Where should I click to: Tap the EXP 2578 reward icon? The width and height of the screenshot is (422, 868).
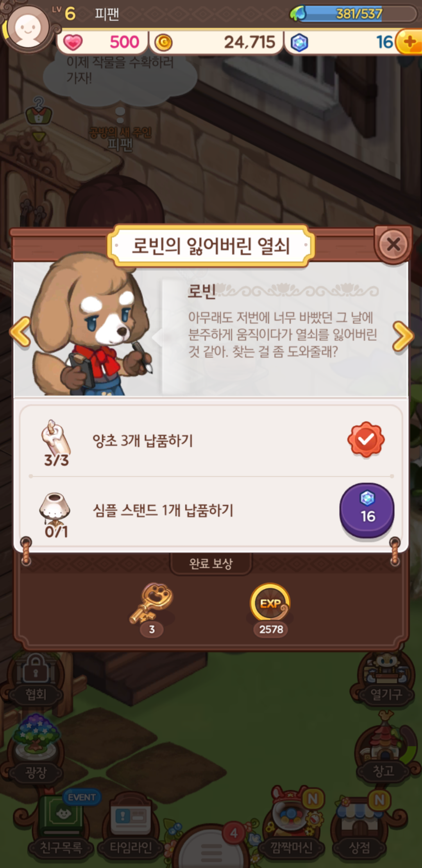point(270,603)
